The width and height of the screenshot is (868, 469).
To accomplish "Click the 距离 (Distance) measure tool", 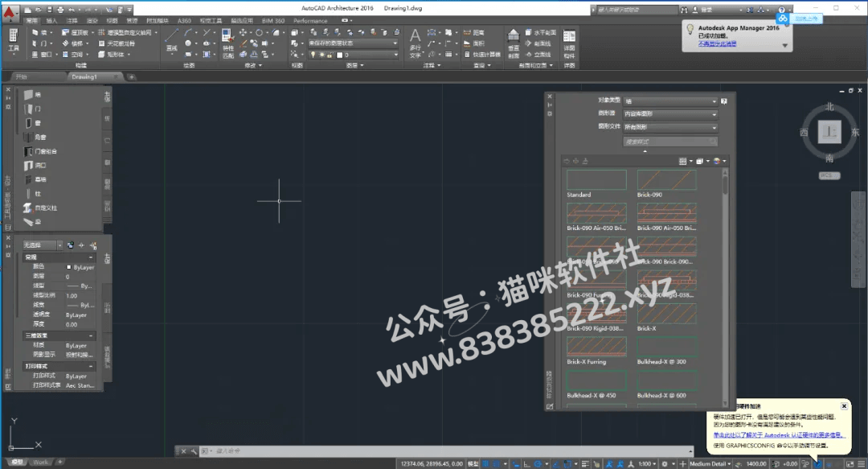I will (x=474, y=33).
